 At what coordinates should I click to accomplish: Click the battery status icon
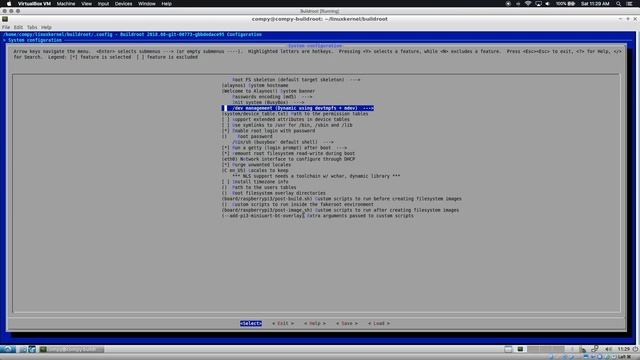click(x=571, y=4)
